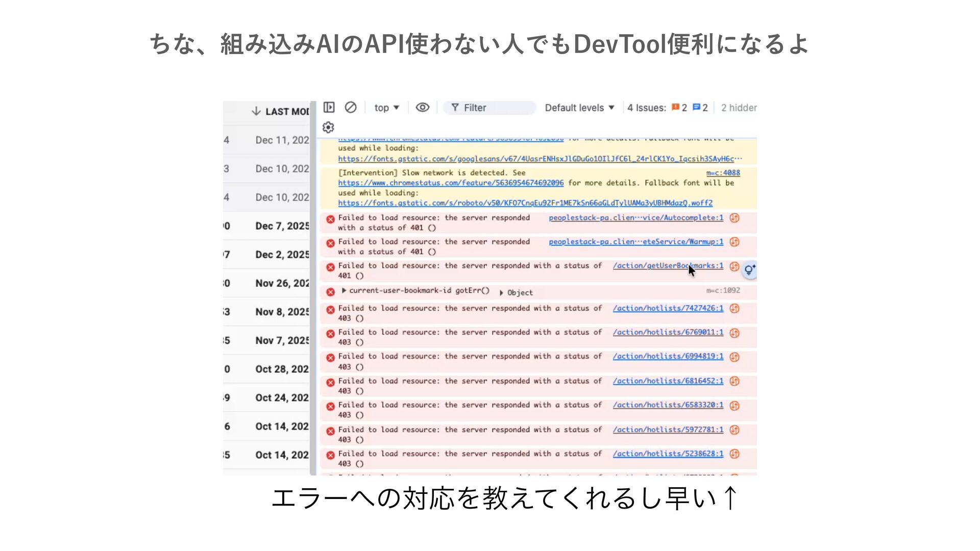Click the floating lightbulb AI insight icon
Screen dimensions: 980x551
click(x=749, y=270)
